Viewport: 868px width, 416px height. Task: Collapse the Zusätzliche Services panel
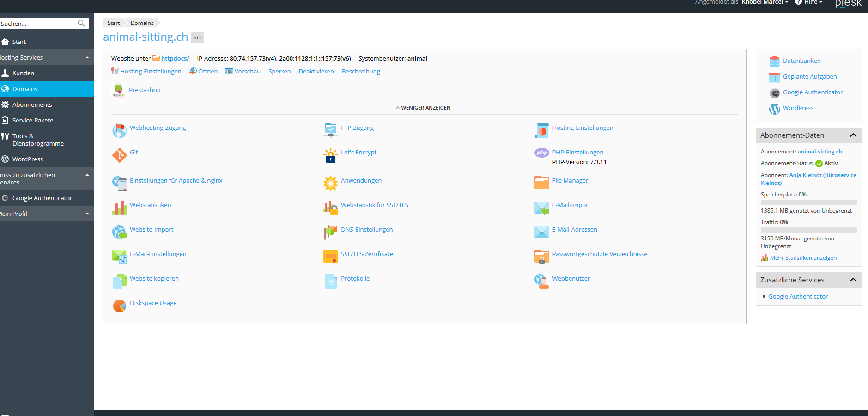coord(853,280)
